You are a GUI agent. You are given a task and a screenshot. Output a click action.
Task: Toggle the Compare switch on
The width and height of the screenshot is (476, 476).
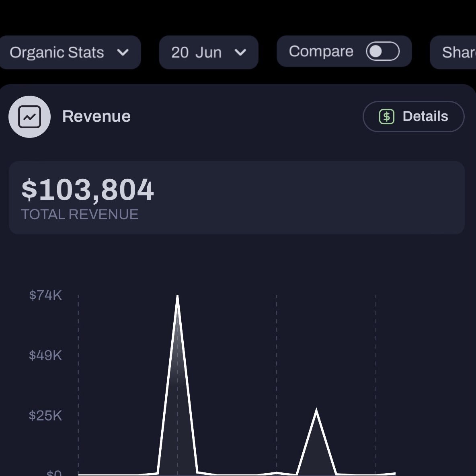(382, 51)
